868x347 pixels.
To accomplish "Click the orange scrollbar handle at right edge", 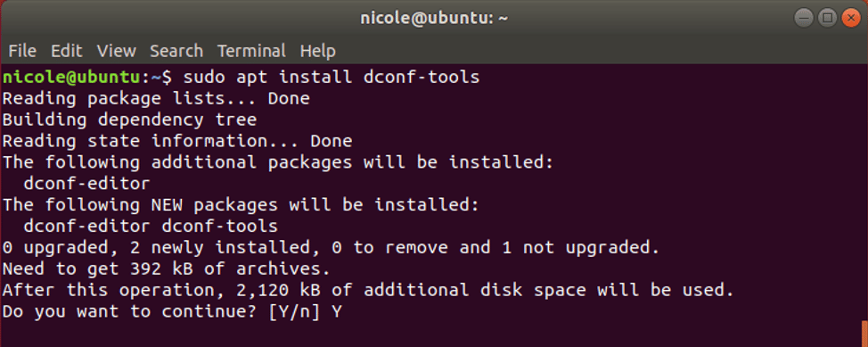I will tap(866, 333).
